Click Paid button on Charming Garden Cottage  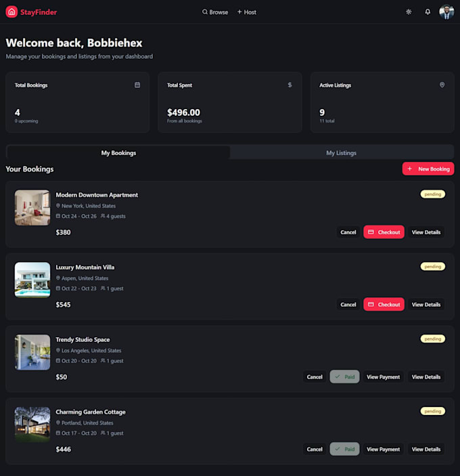coord(344,449)
